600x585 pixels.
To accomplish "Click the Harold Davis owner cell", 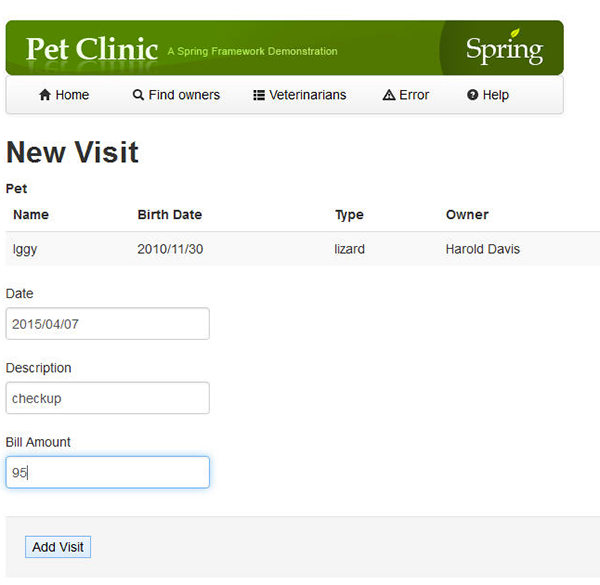I will tap(483, 249).
